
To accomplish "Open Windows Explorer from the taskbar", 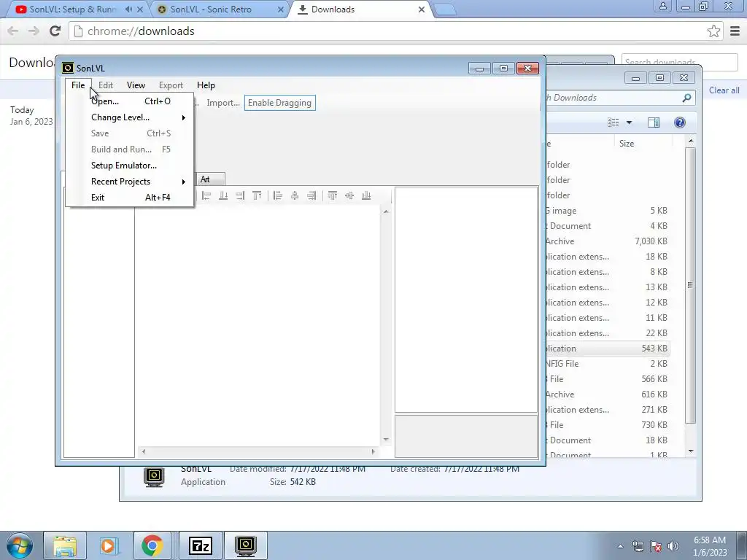I will [x=65, y=545].
